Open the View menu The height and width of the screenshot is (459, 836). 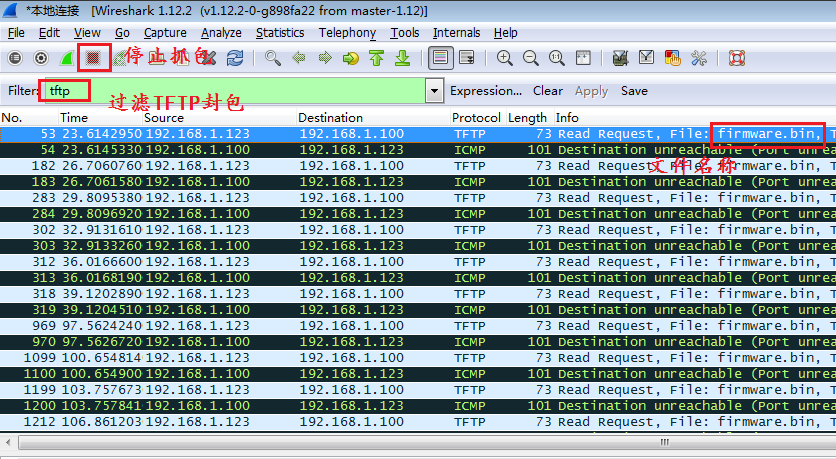pos(87,33)
